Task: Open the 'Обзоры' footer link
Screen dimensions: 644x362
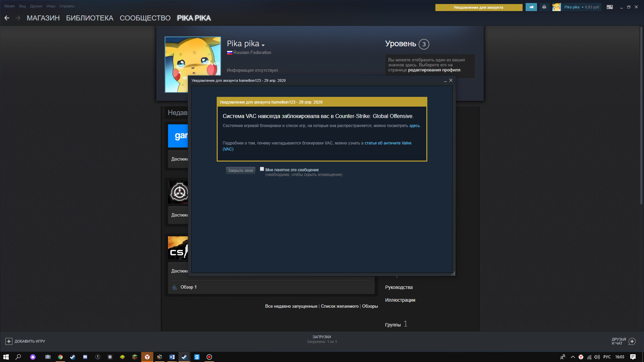Action: [x=370, y=306]
